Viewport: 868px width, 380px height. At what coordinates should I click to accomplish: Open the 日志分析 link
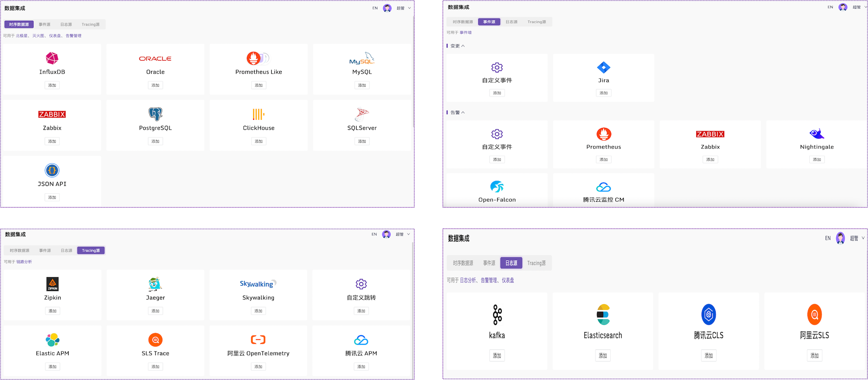(x=467, y=280)
